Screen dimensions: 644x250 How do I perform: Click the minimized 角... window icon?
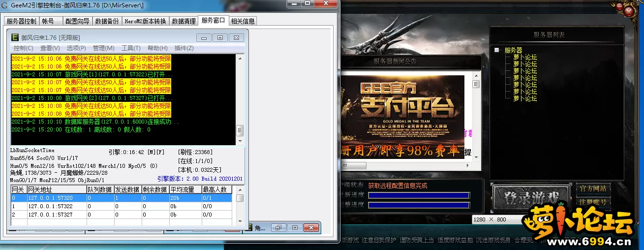250,228
